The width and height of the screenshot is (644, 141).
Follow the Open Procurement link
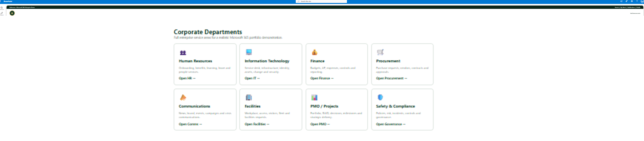point(392,78)
